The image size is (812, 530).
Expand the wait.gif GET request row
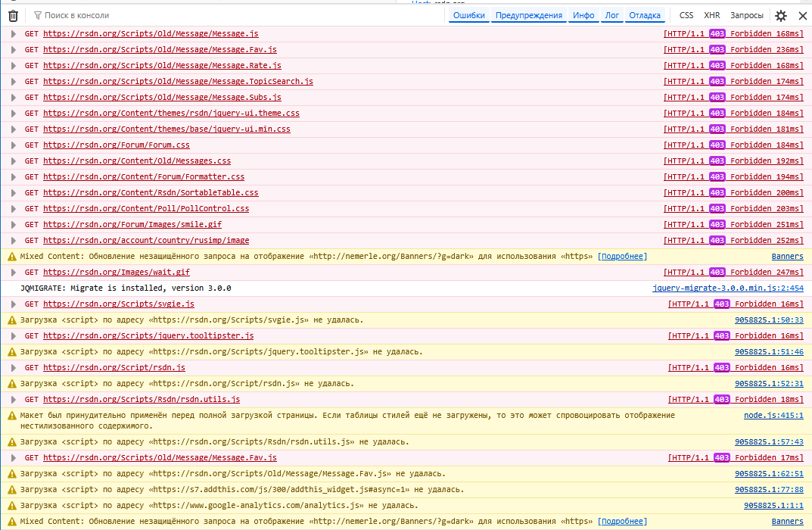(13, 273)
